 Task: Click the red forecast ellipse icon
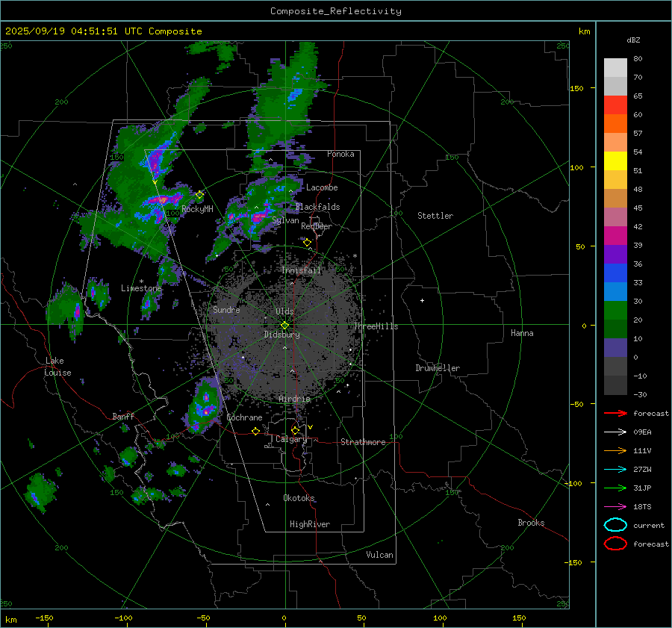(615, 544)
